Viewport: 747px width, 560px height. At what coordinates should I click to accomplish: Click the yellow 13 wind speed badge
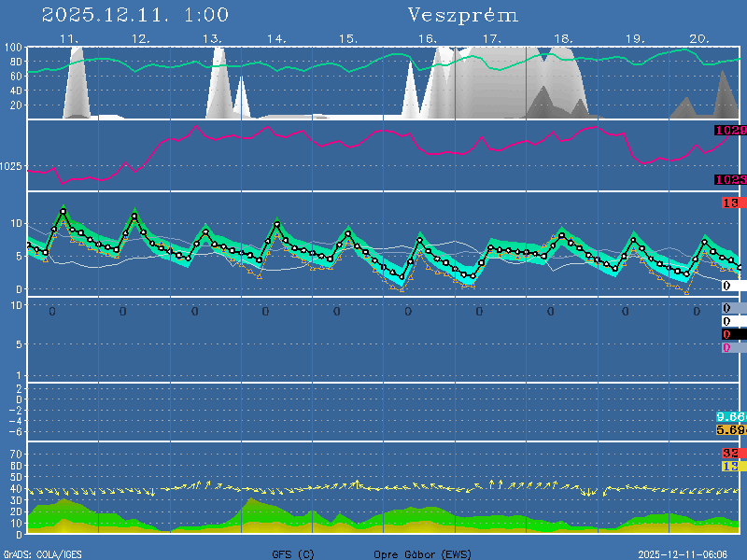[730, 466]
